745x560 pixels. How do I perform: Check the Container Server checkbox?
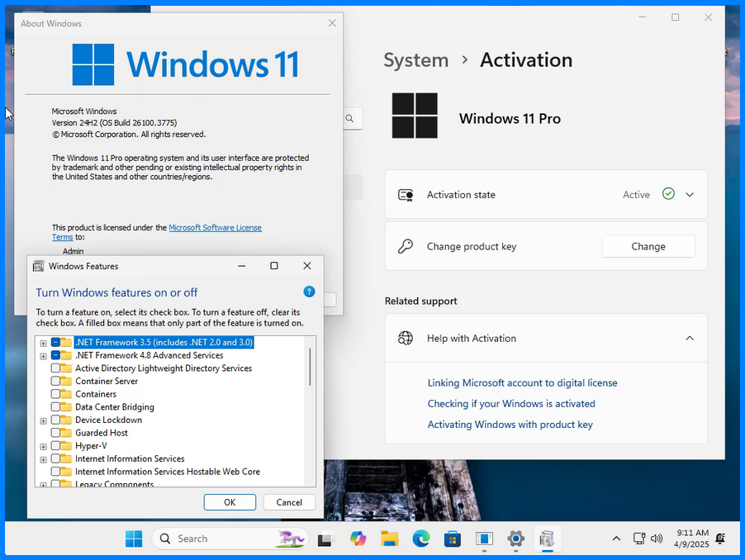55,381
